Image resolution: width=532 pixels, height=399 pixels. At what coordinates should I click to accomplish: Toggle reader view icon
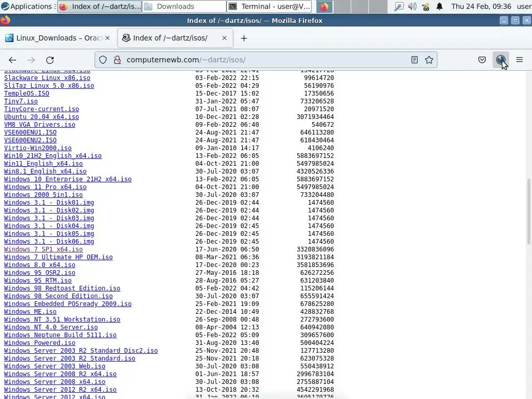tap(414, 60)
